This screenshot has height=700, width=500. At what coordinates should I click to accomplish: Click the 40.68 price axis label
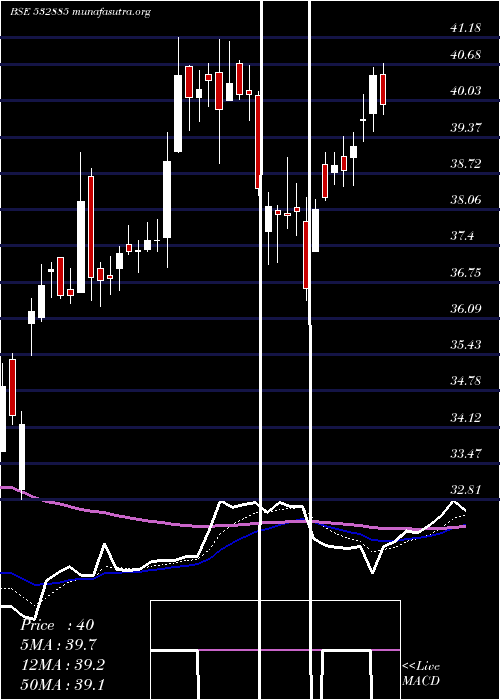point(465,55)
